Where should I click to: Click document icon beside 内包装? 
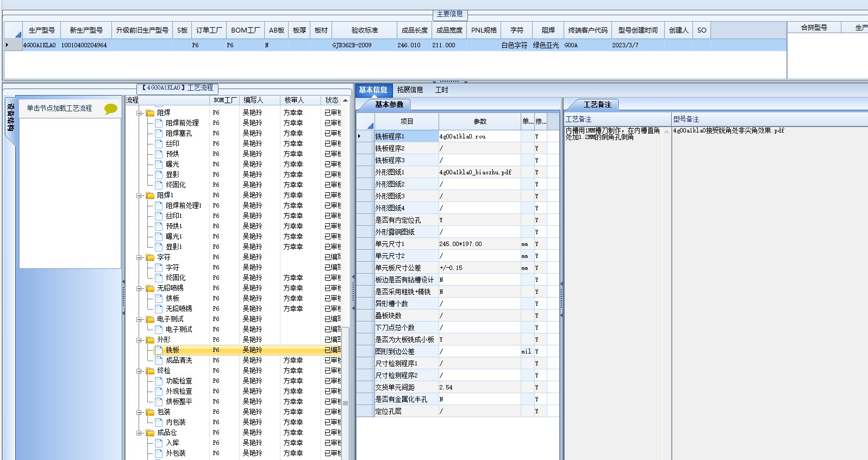pos(159,423)
